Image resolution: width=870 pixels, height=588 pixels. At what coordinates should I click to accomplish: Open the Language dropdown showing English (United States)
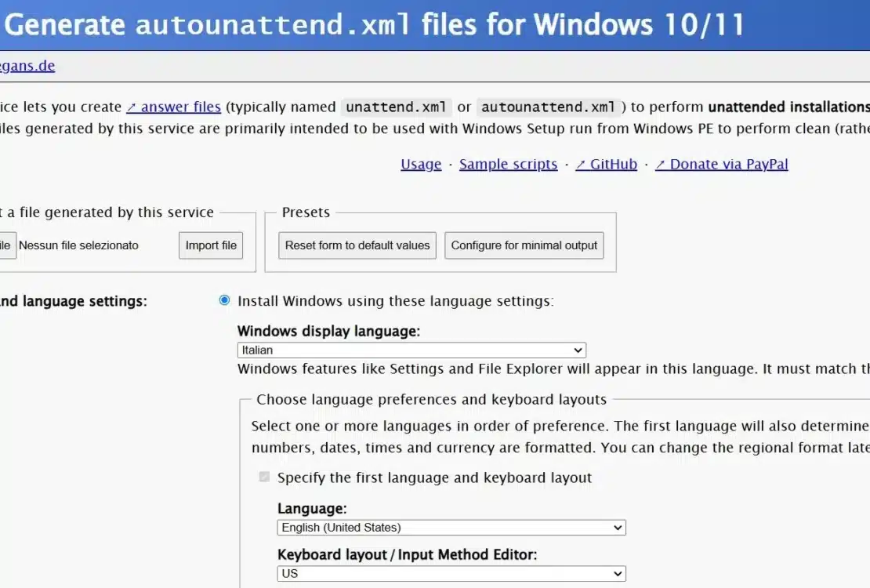[x=451, y=528]
